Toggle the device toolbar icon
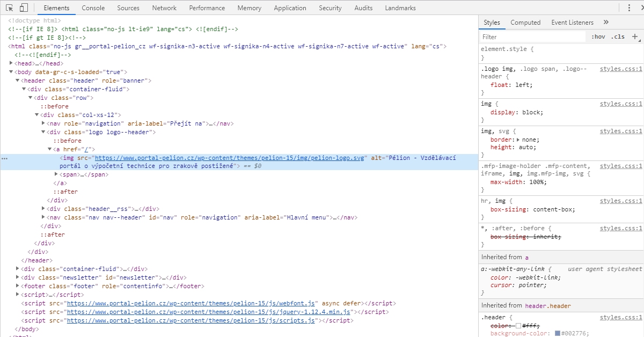 (x=24, y=8)
